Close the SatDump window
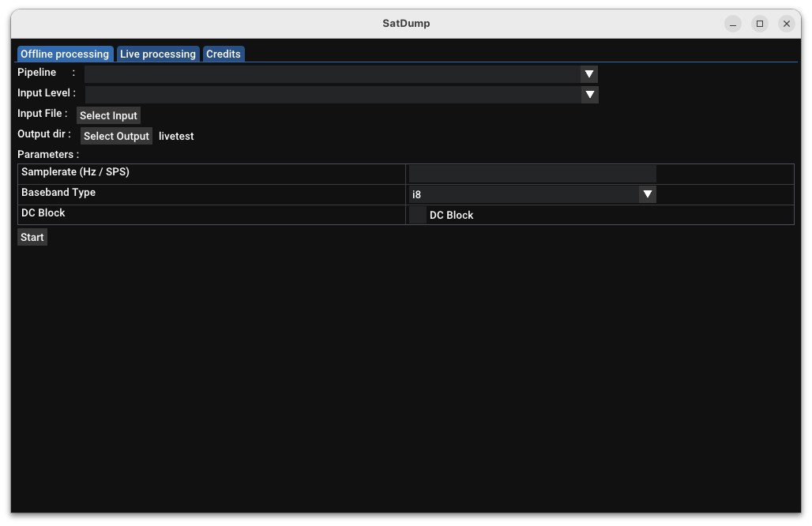This screenshot has width=812, height=526. pyautogui.click(x=787, y=24)
